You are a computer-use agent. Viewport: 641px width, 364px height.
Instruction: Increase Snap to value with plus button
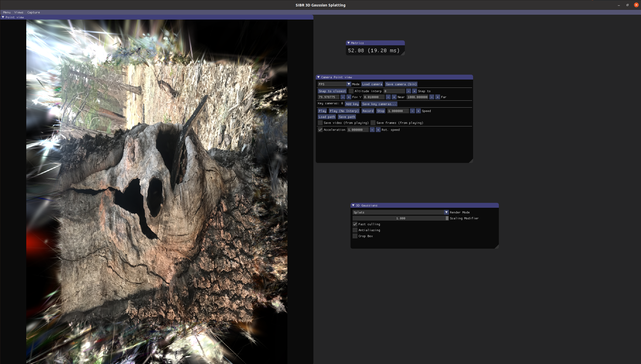point(414,91)
